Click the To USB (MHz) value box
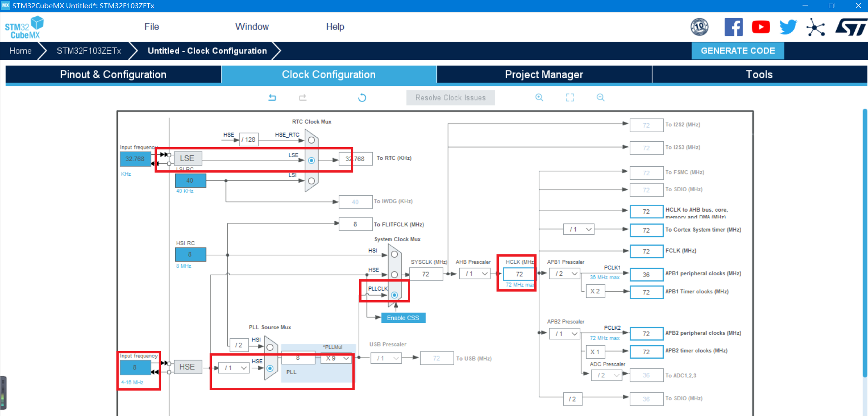The height and width of the screenshot is (416, 868). click(x=437, y=358)
